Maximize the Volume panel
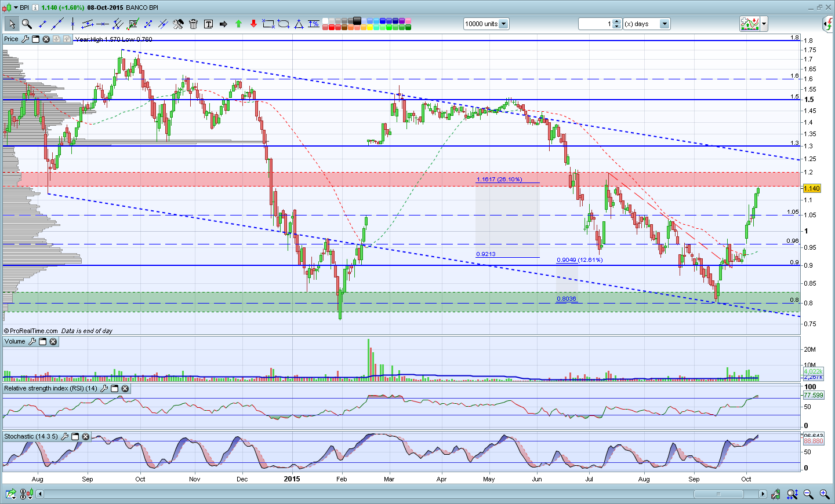 [x=43, y=342]
